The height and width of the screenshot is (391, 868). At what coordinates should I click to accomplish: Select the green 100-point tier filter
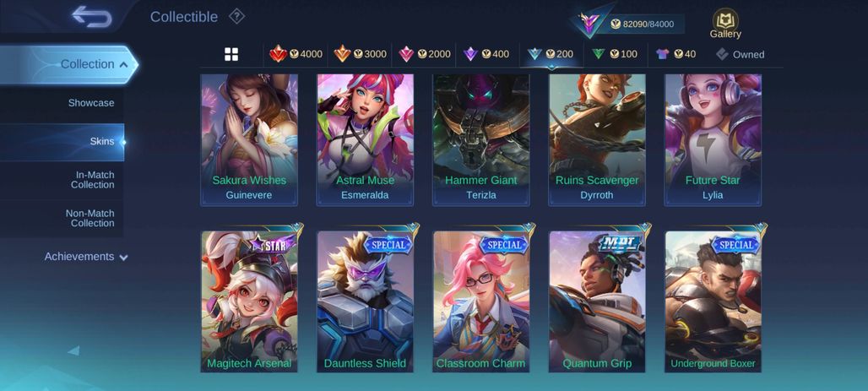615,54
